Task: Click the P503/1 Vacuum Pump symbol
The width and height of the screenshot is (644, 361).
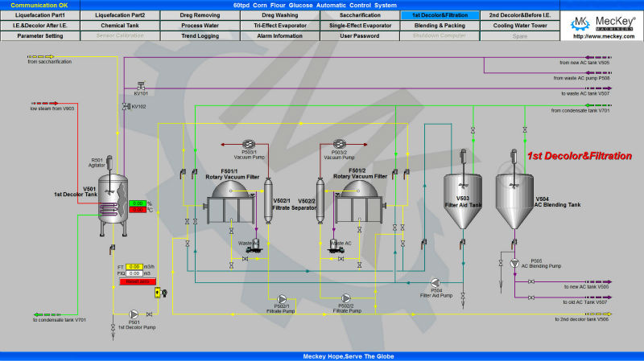Action: 249,143
